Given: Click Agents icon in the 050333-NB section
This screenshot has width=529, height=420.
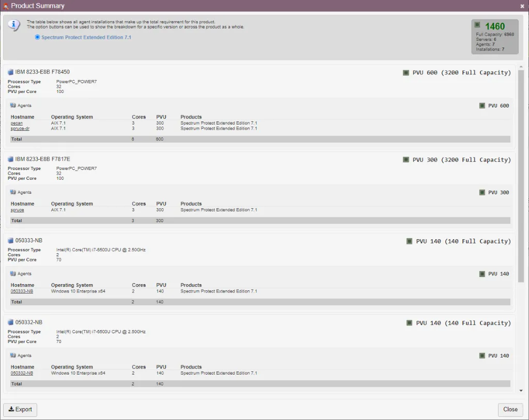Looking at the screenshot, I should pos(13,274).
